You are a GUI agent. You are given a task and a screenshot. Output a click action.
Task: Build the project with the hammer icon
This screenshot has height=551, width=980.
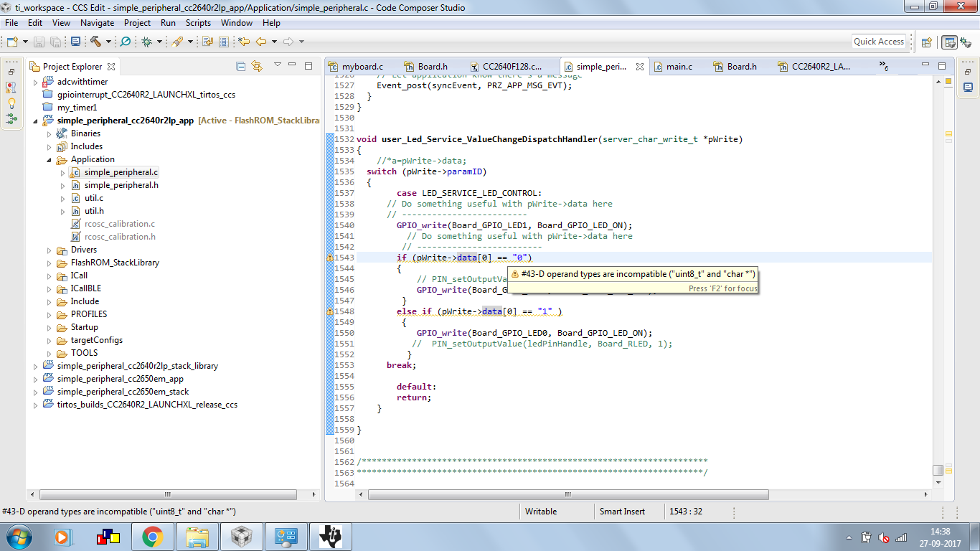[95, 41]
